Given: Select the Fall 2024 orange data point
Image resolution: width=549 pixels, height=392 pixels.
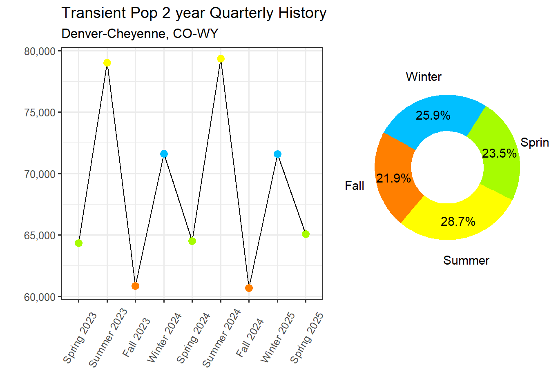Looking at the screenshot, I should coord(249,288).
